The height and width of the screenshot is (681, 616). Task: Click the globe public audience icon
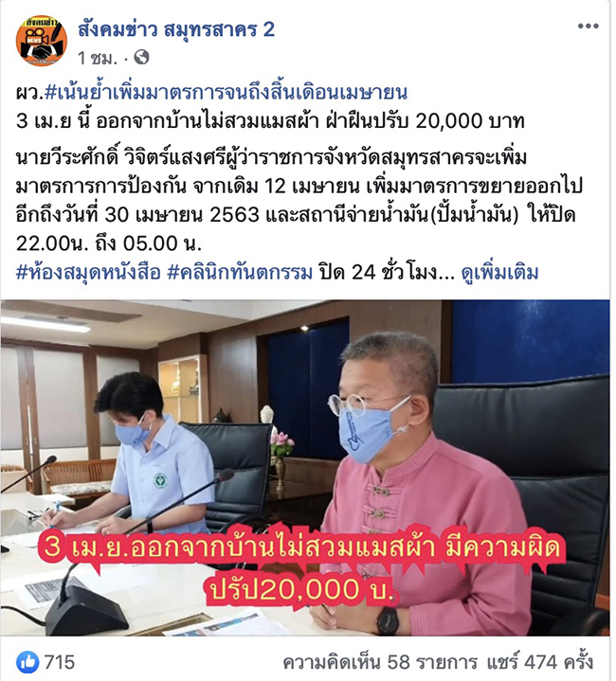point(141,57)
